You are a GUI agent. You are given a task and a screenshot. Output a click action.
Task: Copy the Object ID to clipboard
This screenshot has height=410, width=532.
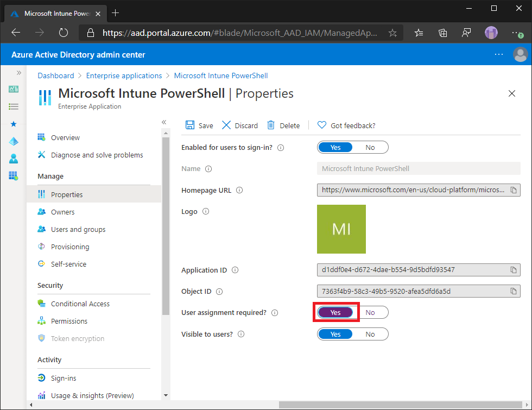tap(514, 291)
